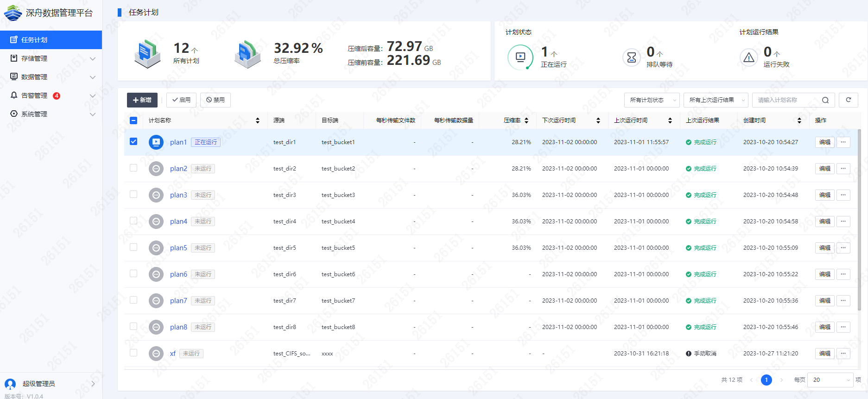Click the refresh icon beside search box

point(848,100)
